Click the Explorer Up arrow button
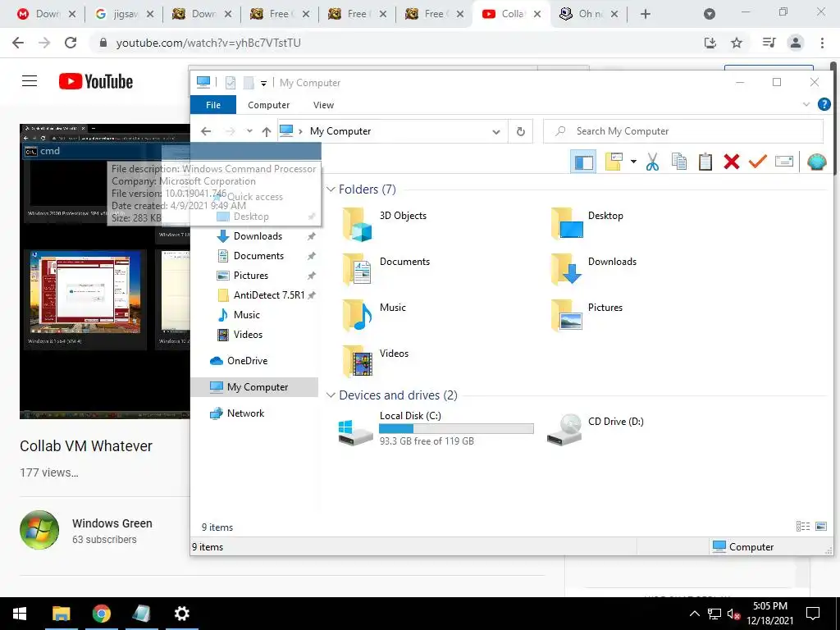 [x=267, y=131]
